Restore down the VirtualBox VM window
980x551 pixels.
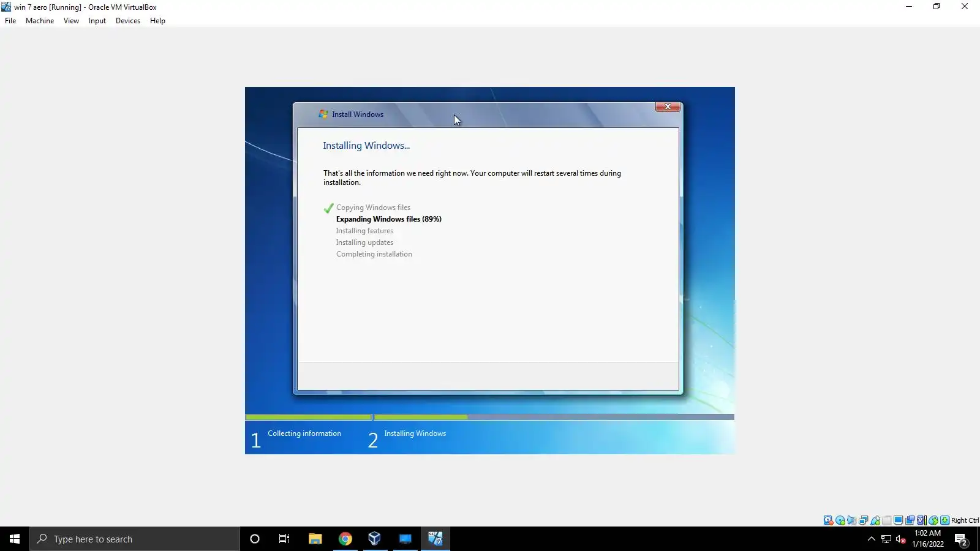pyautogui.click(x=937, y=7)
